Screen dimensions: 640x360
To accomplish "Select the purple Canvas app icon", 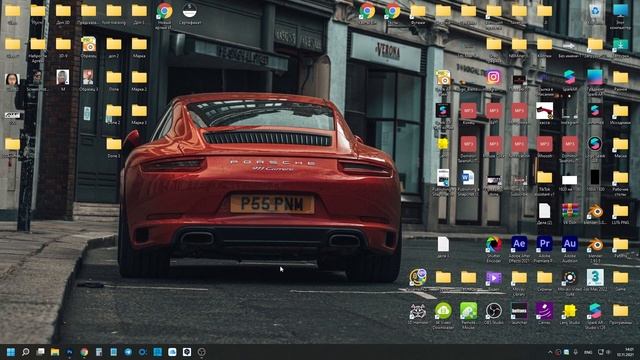I will coord(544,311).
